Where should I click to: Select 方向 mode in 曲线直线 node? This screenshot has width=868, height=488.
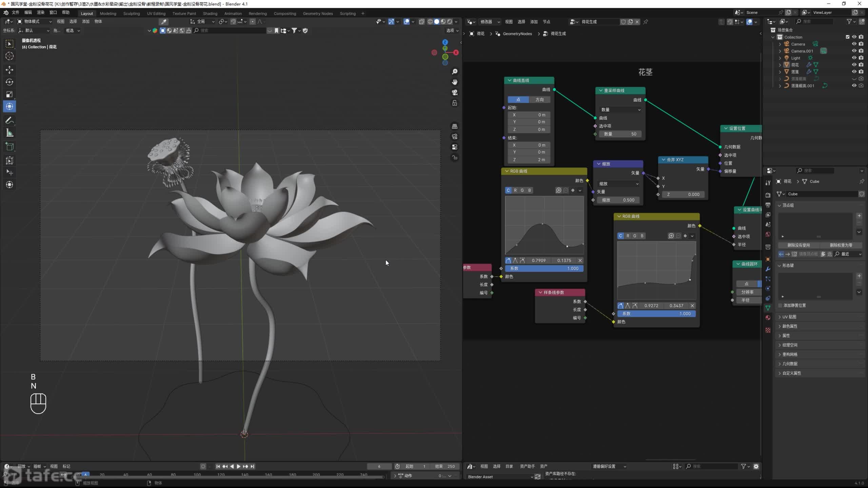(x=539, y=100)
